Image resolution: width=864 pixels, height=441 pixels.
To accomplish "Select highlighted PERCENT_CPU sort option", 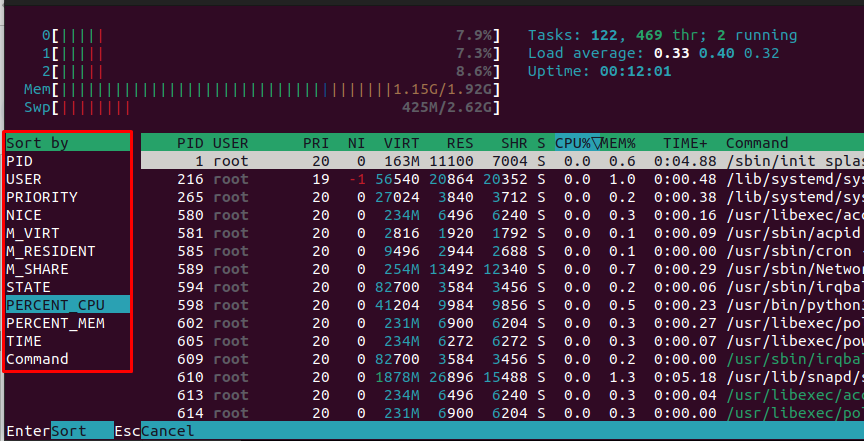I will coord(54,305).
